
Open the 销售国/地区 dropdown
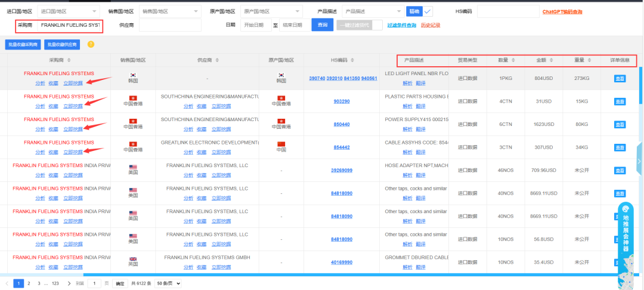point(170,11)
